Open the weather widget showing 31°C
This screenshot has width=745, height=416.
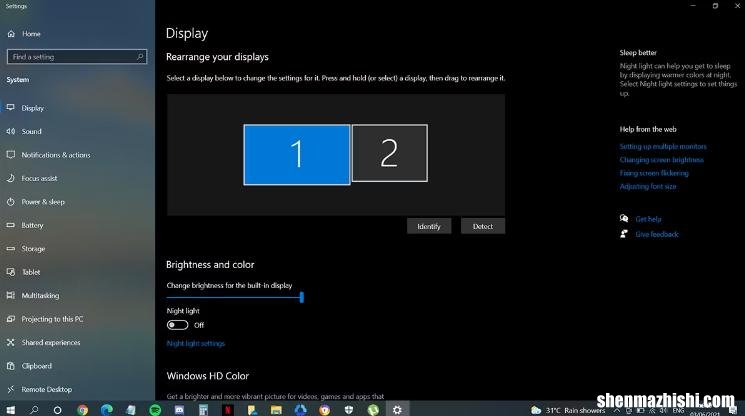pyautogui.click(x=568, y=410)
